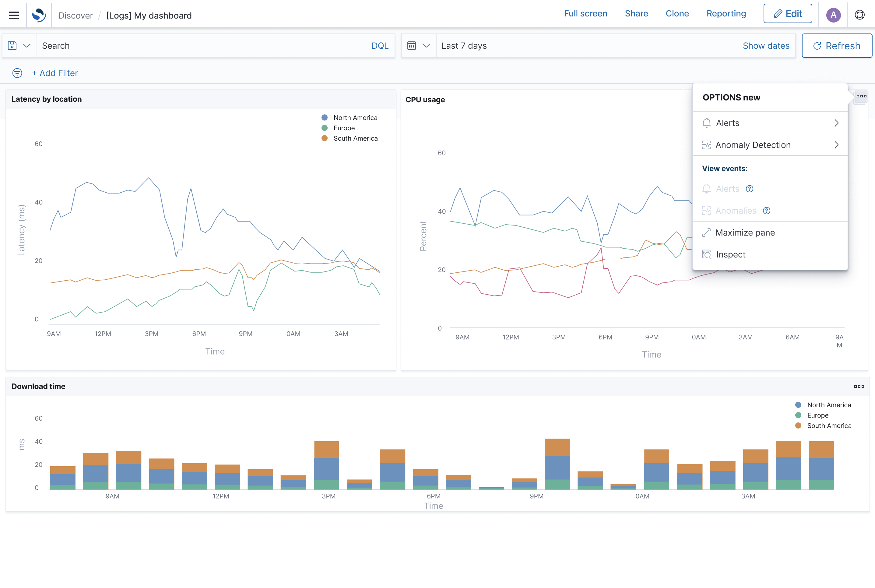
Task: Click the help icon next to Anomalies
Action: pyautogui.click(x=767, y=211)
